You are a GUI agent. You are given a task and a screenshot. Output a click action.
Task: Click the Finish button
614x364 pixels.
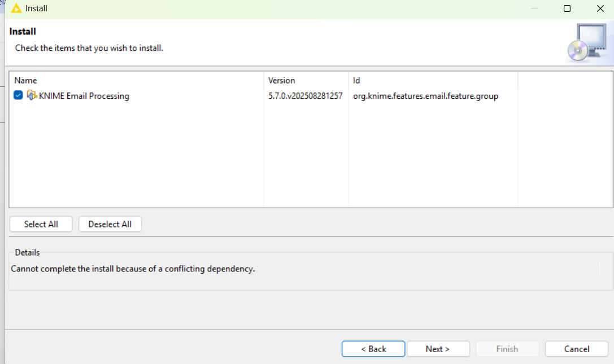pos(507,349)
